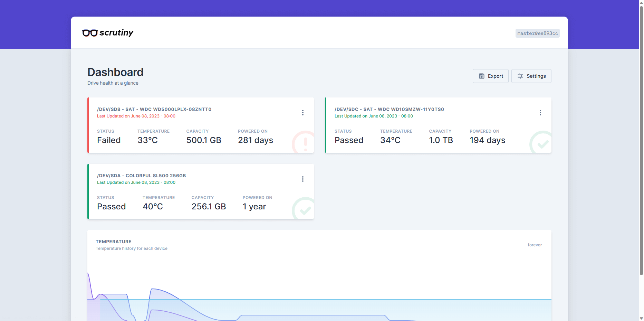This screenshot has width=644, height=321.
Task: Open /dev/sdc WDC WD10SMZW drive details
Action: pyautogui.click(x=389, y=109)
